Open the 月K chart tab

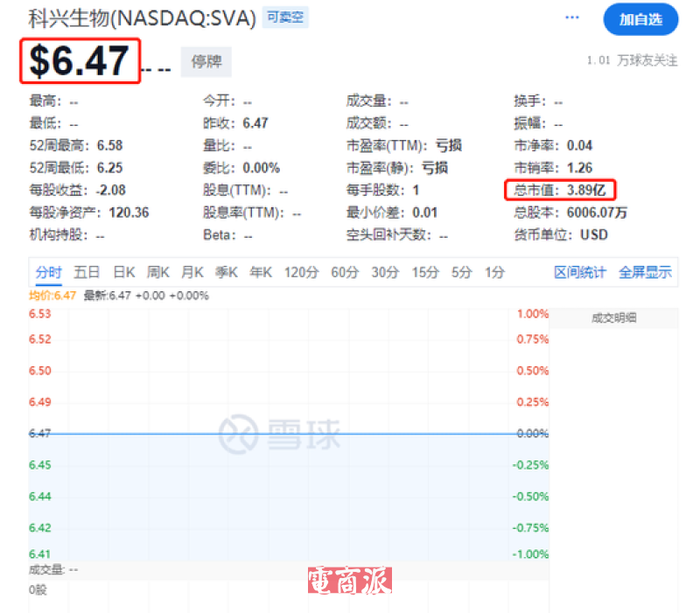point(192,272)
